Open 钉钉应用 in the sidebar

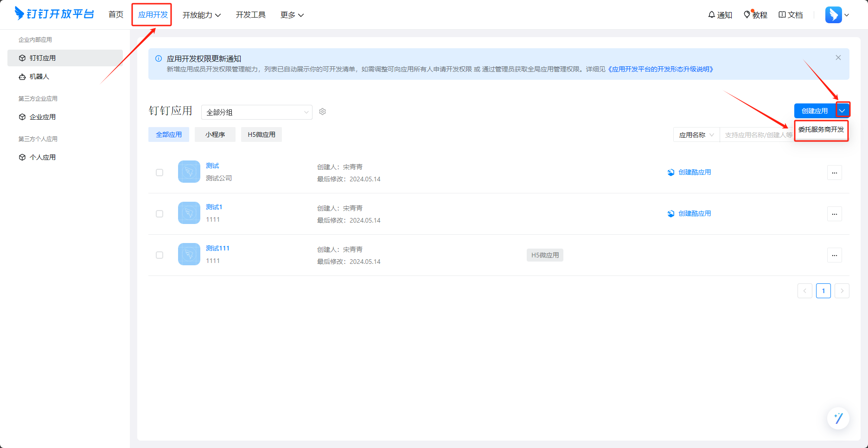(65, 58)
